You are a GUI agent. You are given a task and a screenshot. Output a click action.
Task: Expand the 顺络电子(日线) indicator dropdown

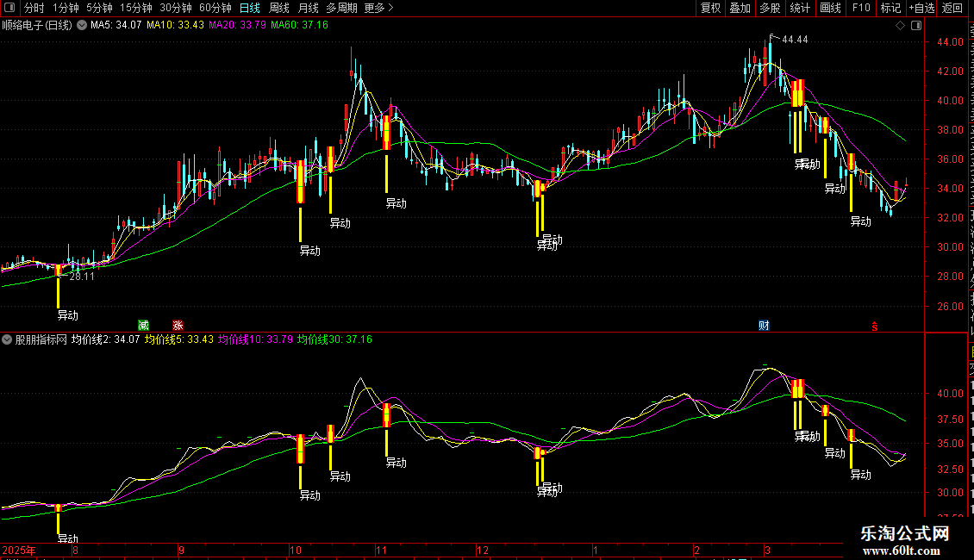point(82,26)
